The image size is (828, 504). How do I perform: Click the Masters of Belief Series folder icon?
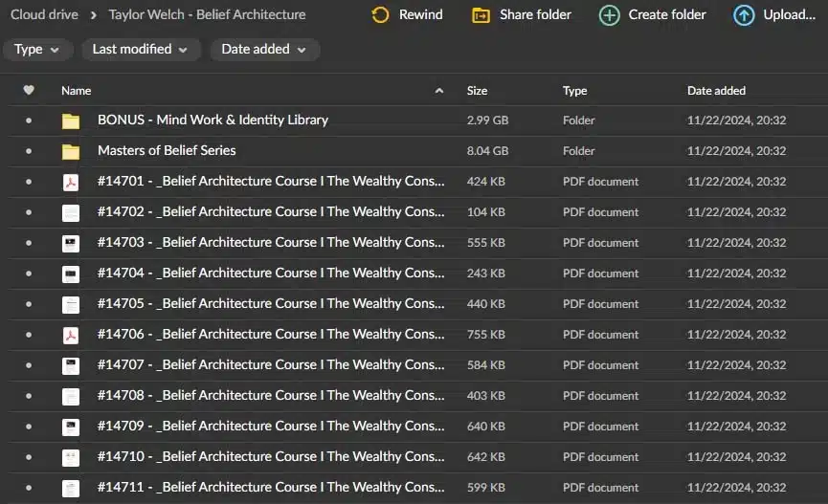tap(71, 151)
